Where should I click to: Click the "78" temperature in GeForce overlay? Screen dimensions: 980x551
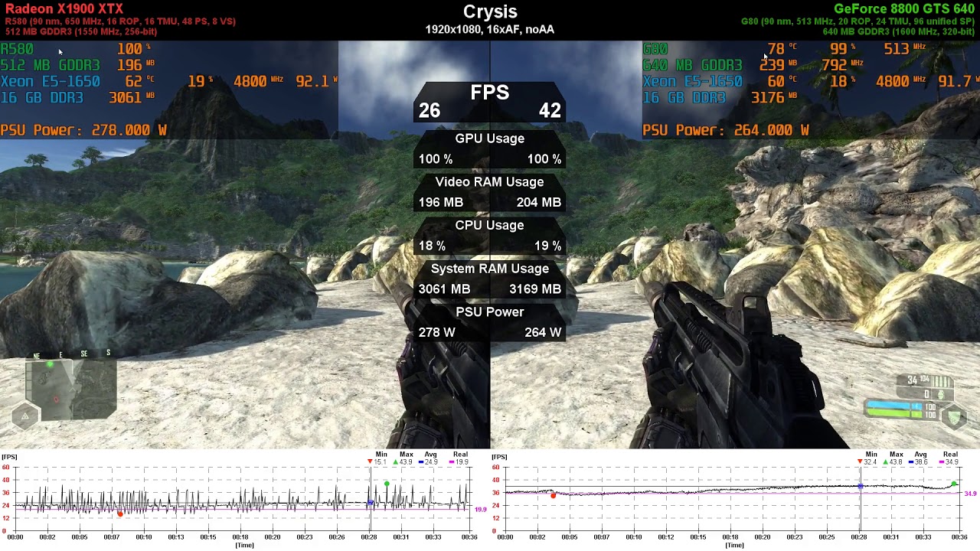coord(776,49)
